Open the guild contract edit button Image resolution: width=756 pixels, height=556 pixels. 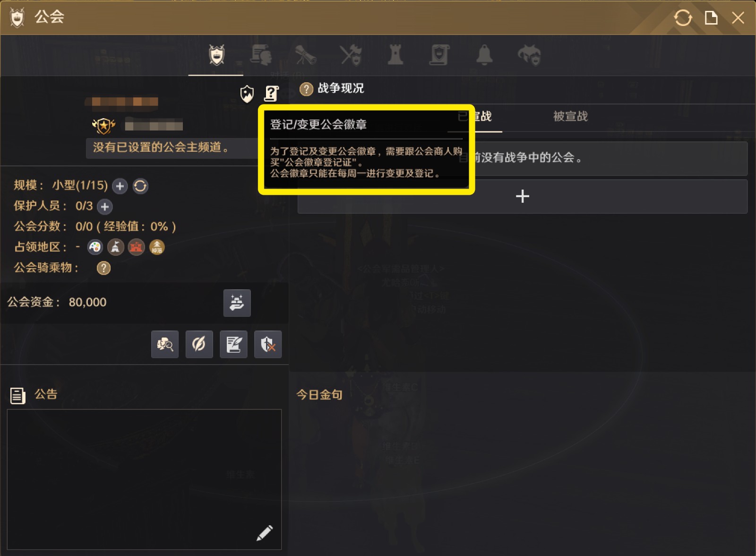pos(233,344)
